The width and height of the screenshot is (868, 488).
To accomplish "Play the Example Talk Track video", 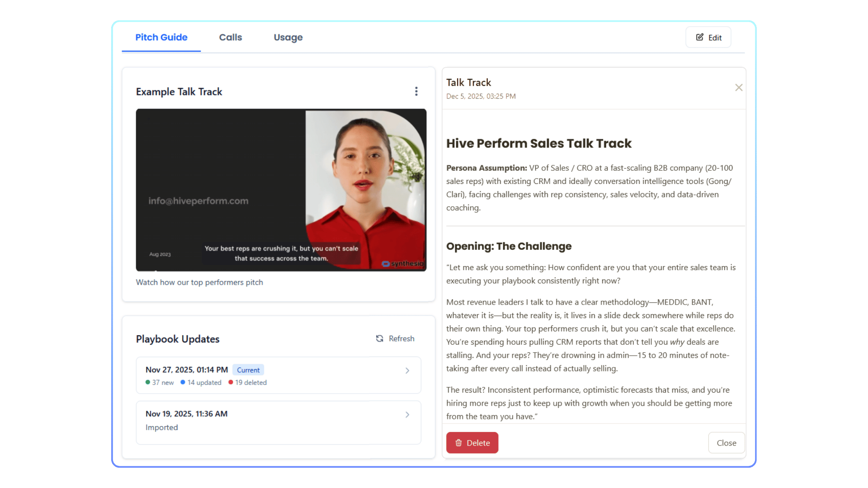I will click(281, 190).
